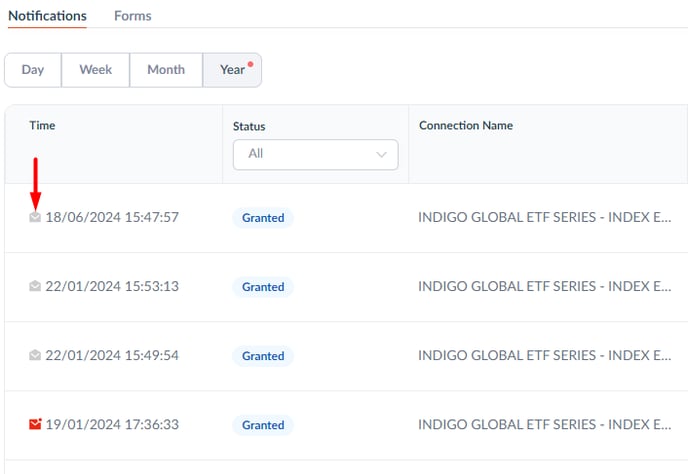The width and height of the screenshot is (688, 474).
Task: Open the Status All dropdown
Action: [315, 154]
